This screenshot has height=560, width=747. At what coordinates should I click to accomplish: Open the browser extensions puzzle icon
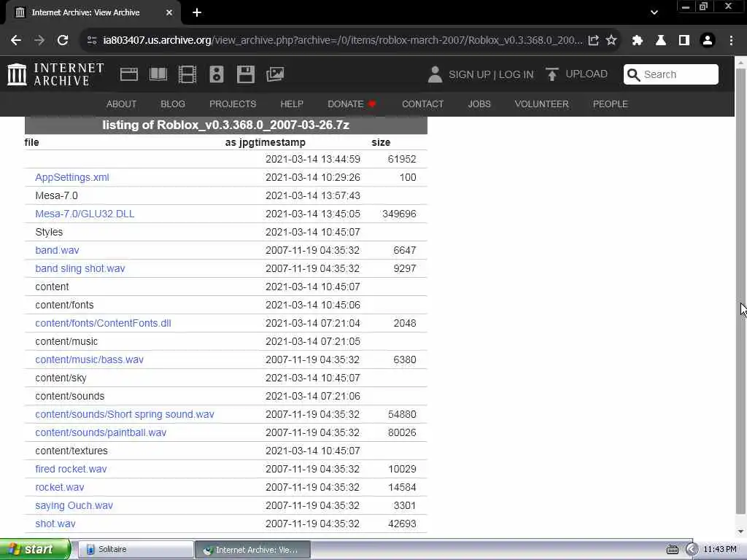(x=638, y=40)
